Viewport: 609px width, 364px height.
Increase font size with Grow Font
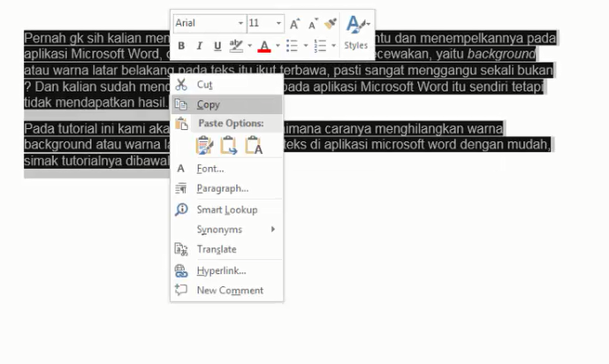coord(294,24)
